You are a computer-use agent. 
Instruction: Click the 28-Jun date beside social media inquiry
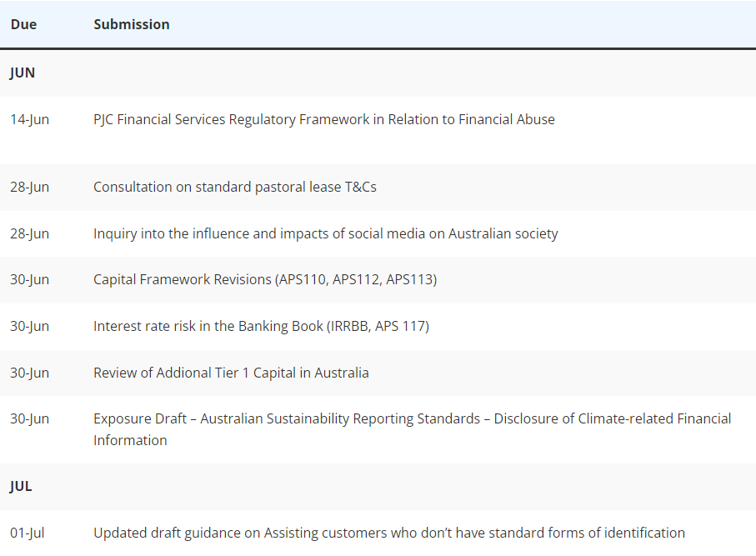[29, 234]
